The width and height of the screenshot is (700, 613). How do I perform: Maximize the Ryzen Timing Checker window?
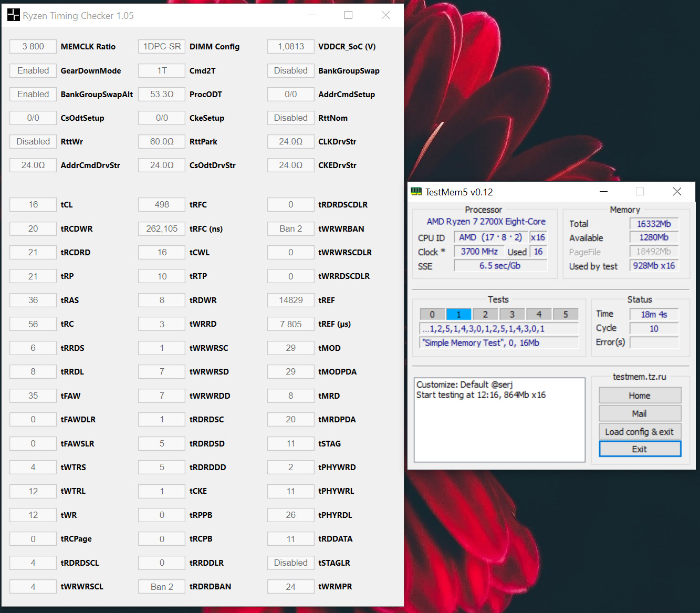348,15
